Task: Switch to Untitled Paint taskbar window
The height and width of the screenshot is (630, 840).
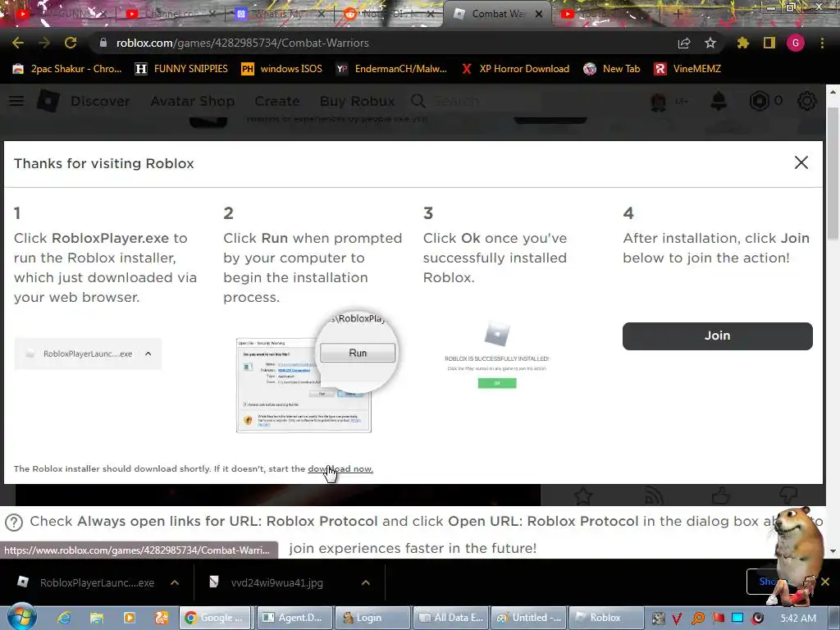Action: coord(527,618)
